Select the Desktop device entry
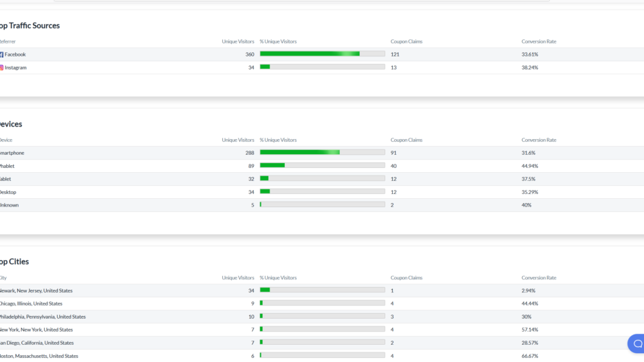644x362 pixels. 8,192
